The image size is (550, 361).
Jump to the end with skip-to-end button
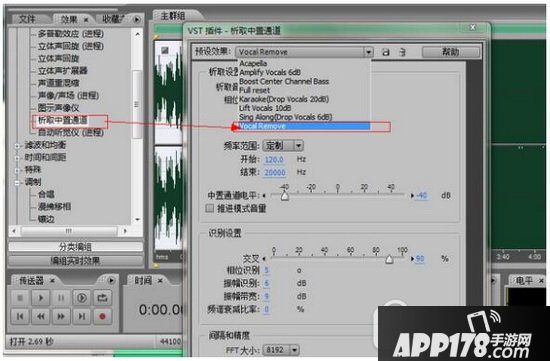point(82,316)
